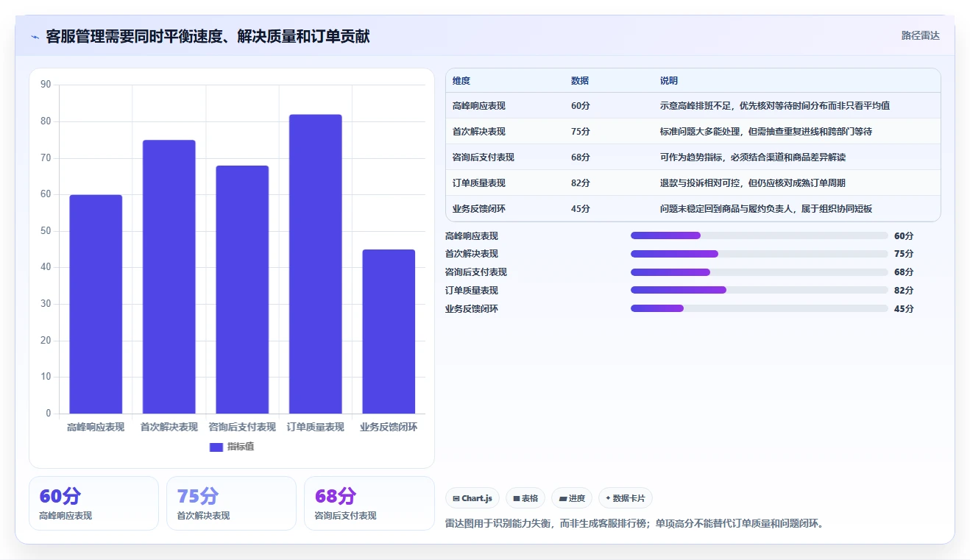This screenshot has height=560, width=970.
Task: Select the 高峰响应表现 bar in the chart
Action: click(x=96, y=304)
